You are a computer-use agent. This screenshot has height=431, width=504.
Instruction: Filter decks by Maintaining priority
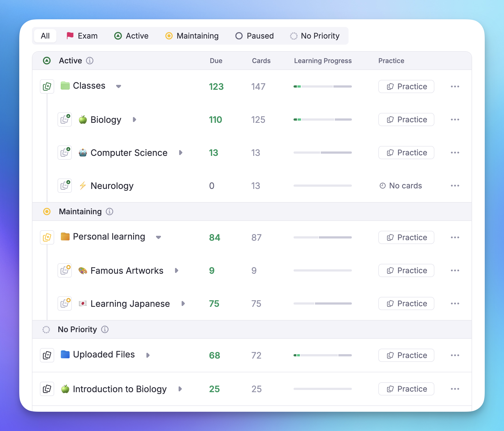(x=192, y=36)
